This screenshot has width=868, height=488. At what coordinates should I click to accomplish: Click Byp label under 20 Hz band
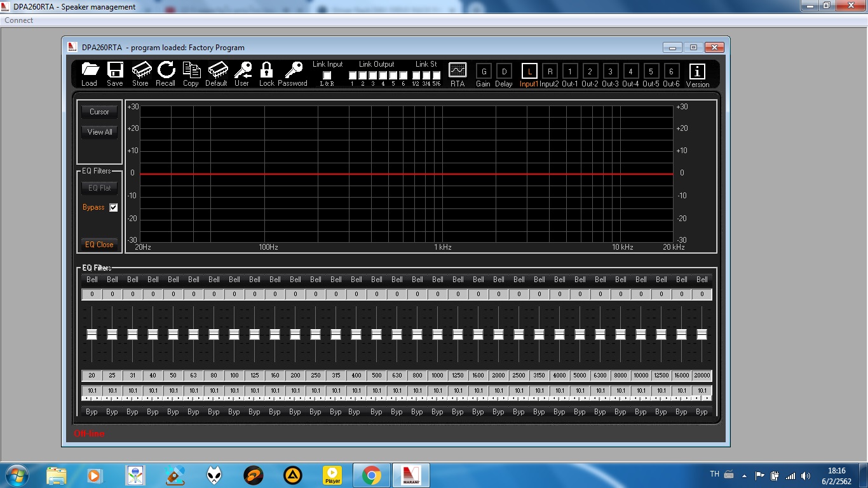pos(92,412)
